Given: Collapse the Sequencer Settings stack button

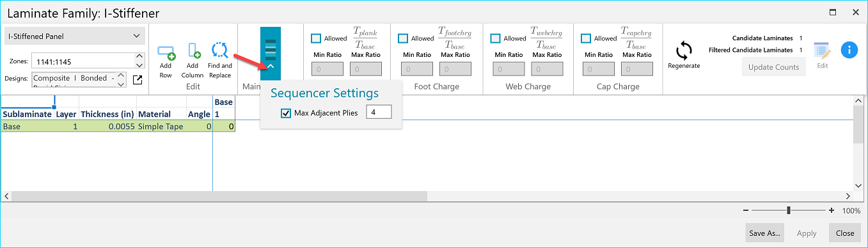Looking at the screenshot, I should point(271,54).
